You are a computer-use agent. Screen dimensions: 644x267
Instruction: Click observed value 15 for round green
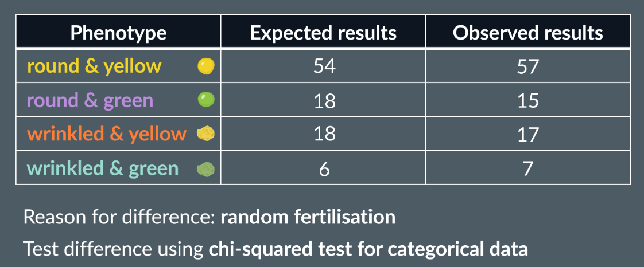(527, 100)
